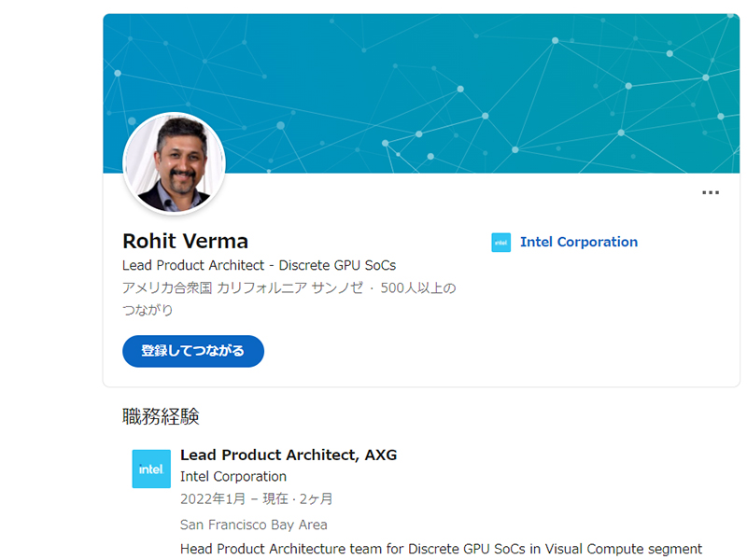Open Intel Corporation under the AXG job title

233,476
